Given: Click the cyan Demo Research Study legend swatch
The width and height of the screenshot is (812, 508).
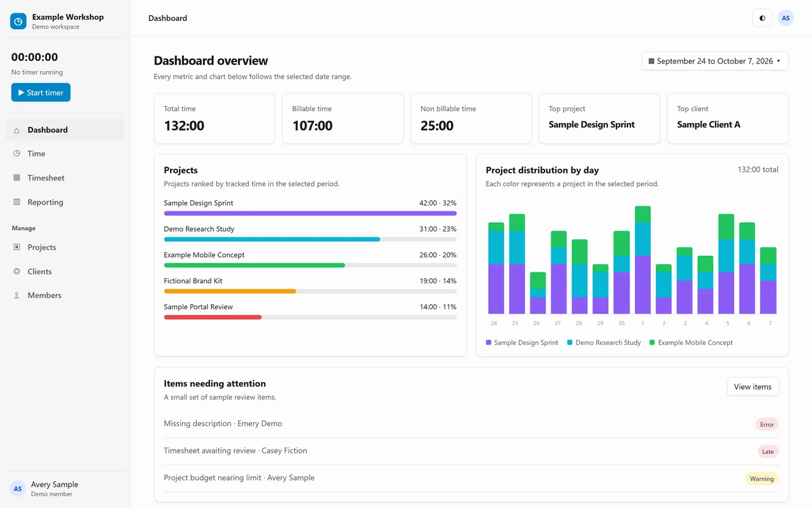Looking at the screenshot, I should (x=570, y=342).
